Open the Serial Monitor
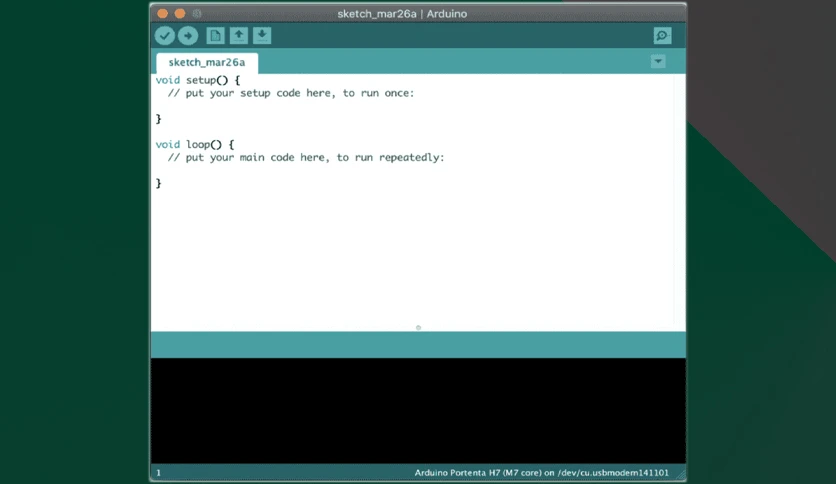The image size is (836, 484). (x=662, y=36)
